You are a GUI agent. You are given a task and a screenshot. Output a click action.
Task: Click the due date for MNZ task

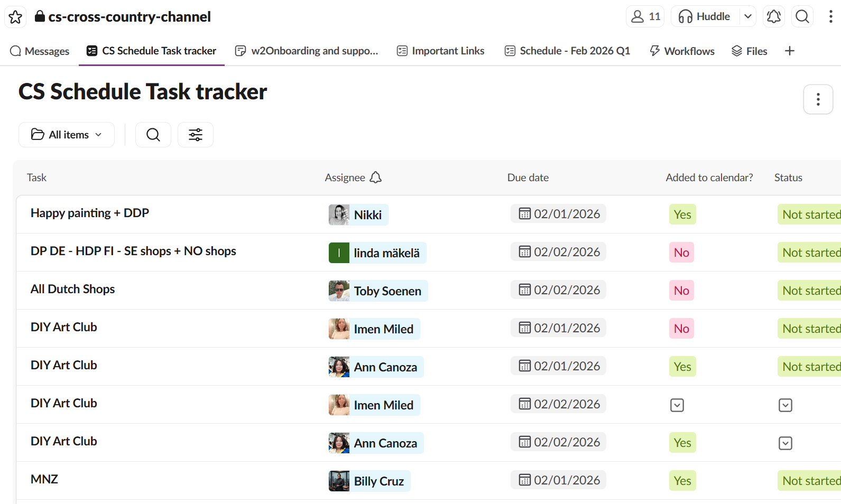[x=559, y=480]
